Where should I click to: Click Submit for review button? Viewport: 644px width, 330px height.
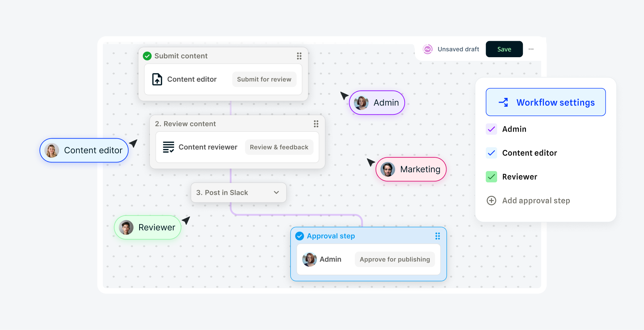pyautogui.click(x=264, y=79)
